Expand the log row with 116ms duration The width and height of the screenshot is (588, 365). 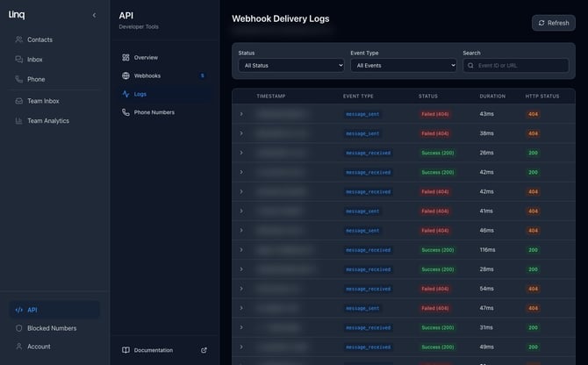[241, 250]
